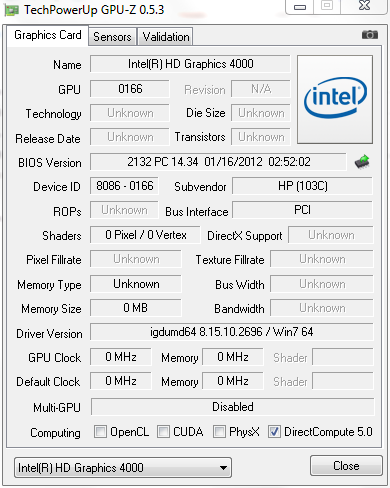Check the PhysX checkbox

[x=219, y=431]
